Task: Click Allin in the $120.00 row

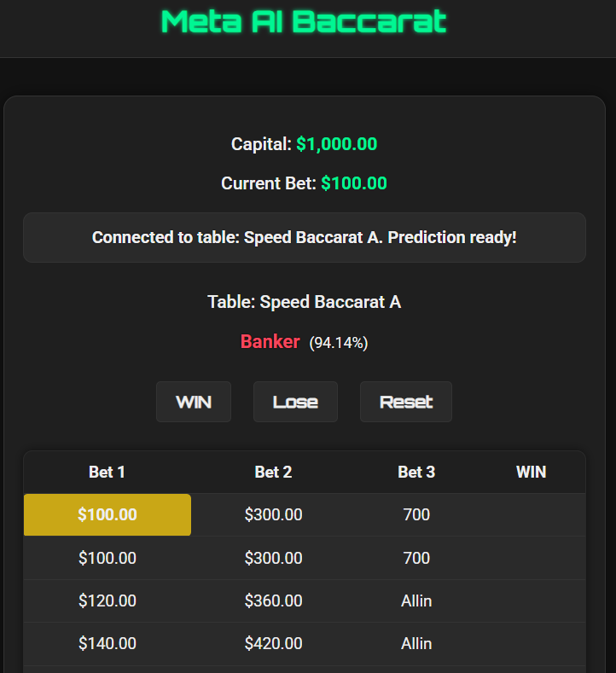Action: (x=416, y=601)
